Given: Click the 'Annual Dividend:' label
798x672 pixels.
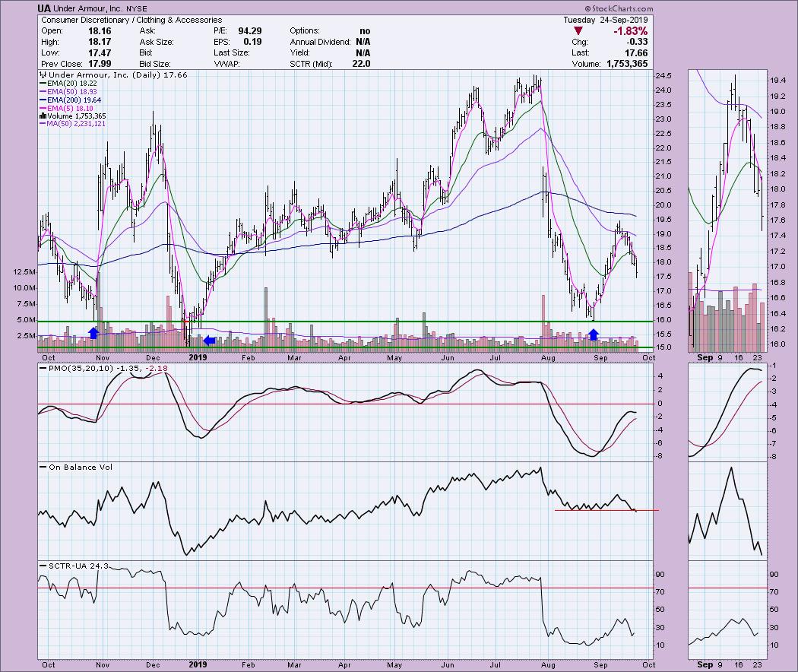Looking at the screenshot, I should pyautogui.click(x=320, y=42).
